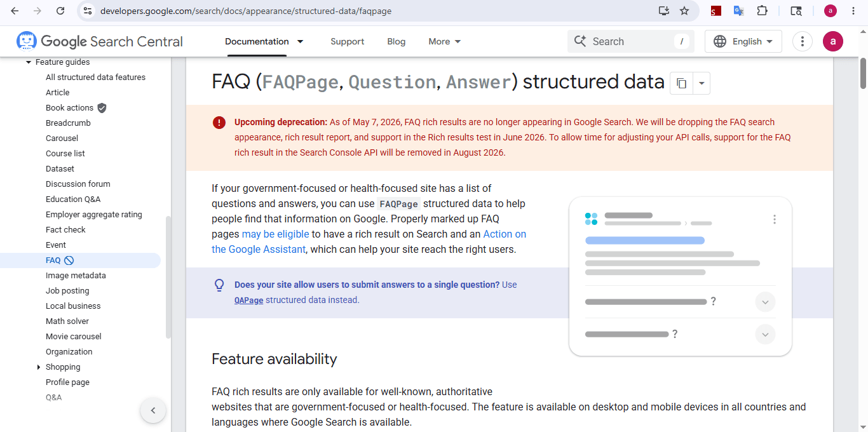
Task: Click the browser address bar URL
Action: click(246, 11)
